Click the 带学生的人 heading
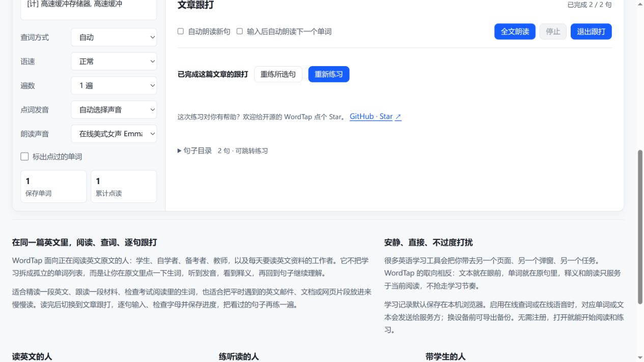The image size is (644, 362). coord(445,356)
